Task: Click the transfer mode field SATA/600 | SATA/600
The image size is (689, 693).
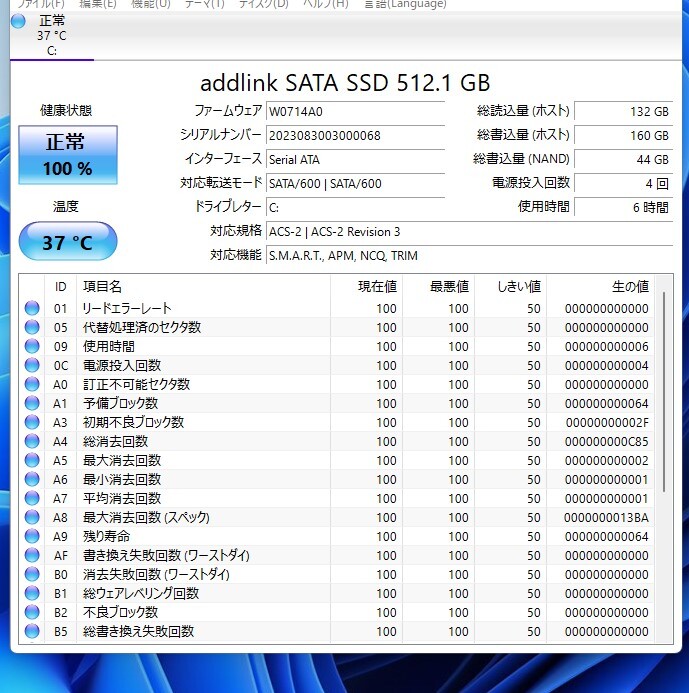Action: [355, 183]
